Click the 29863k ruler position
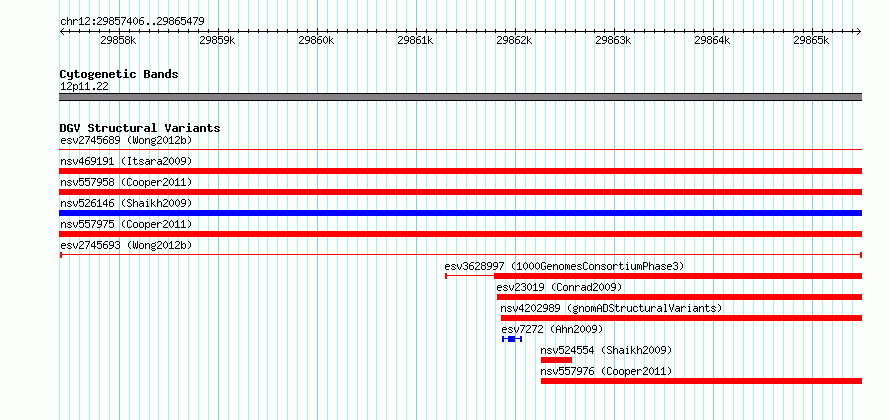The image size is (890, 420). coord(613,40)
